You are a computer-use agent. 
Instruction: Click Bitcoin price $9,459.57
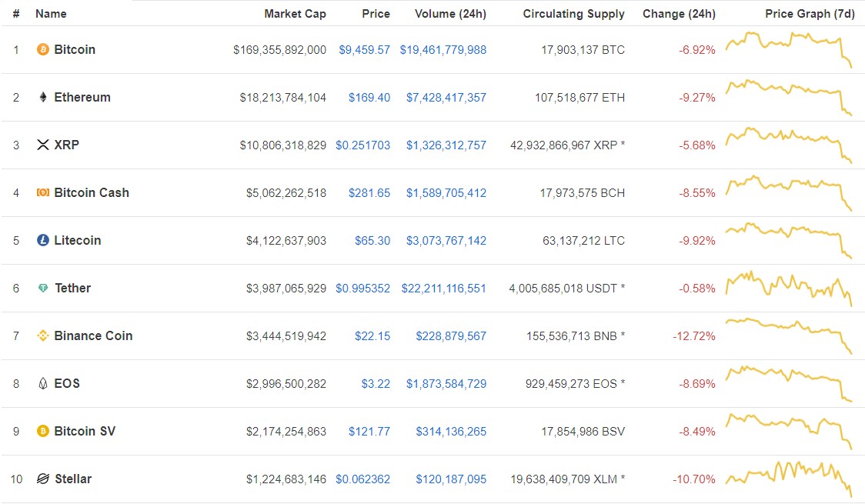[x=364, y=50]
